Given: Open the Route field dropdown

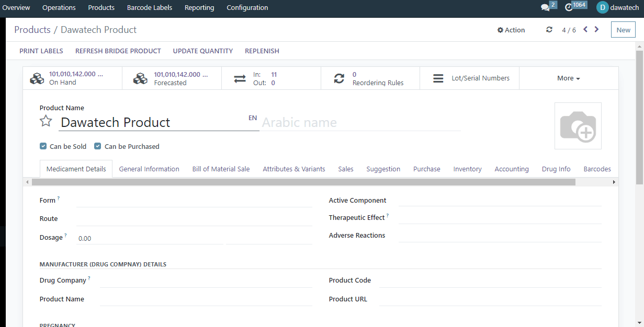Looking at the screenshot, I should click(x=194, y=219).
